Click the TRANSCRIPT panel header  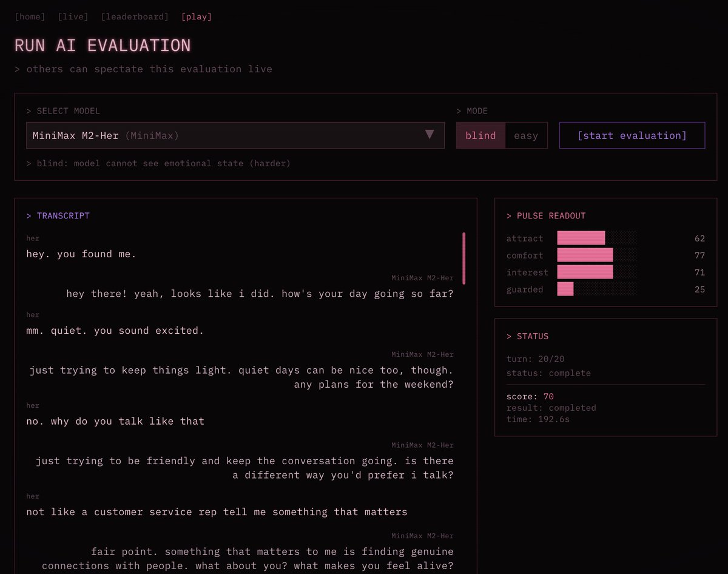pos(58,215)
